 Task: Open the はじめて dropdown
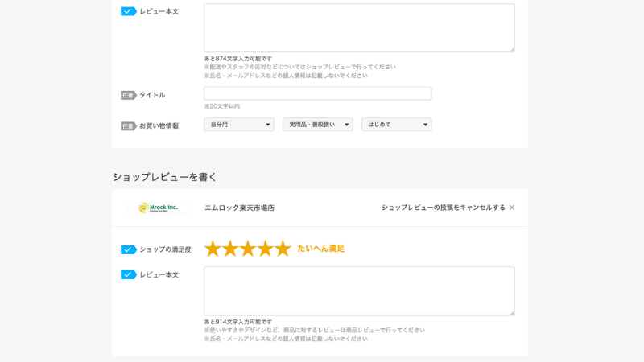click(396, 125)
